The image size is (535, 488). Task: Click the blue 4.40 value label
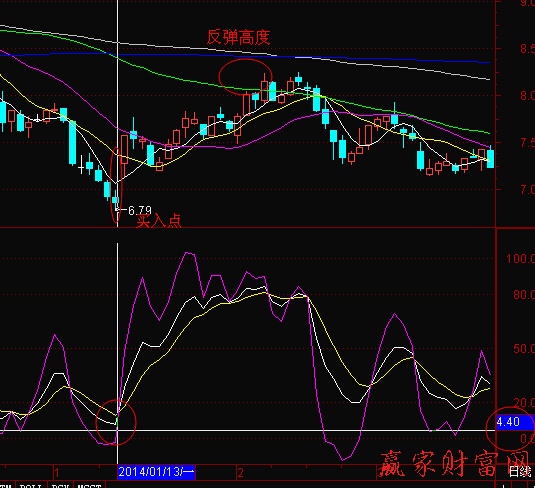coord(511,422)
